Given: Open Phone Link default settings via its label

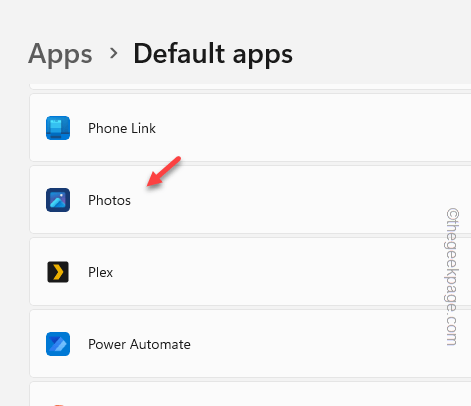Looking at the screenshot, I should [x=122, y=128].
